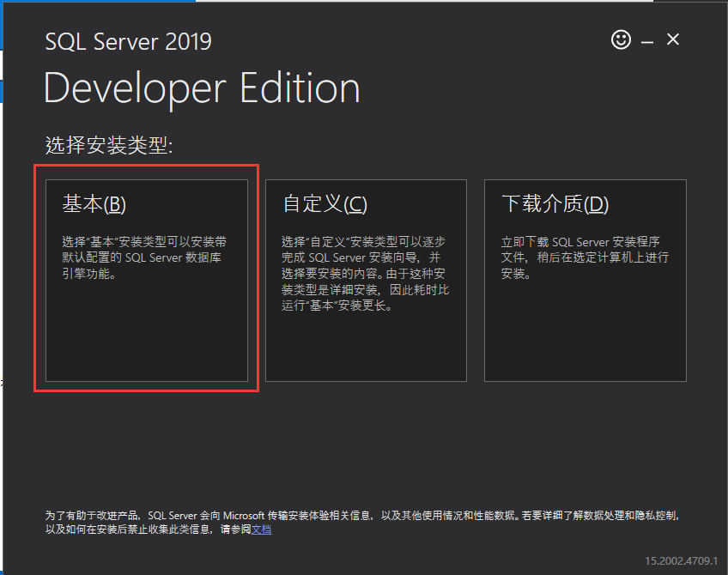
Task: Click the SQL Server 2019 header text
Action: pyautogui.click(x=128, y=41)
